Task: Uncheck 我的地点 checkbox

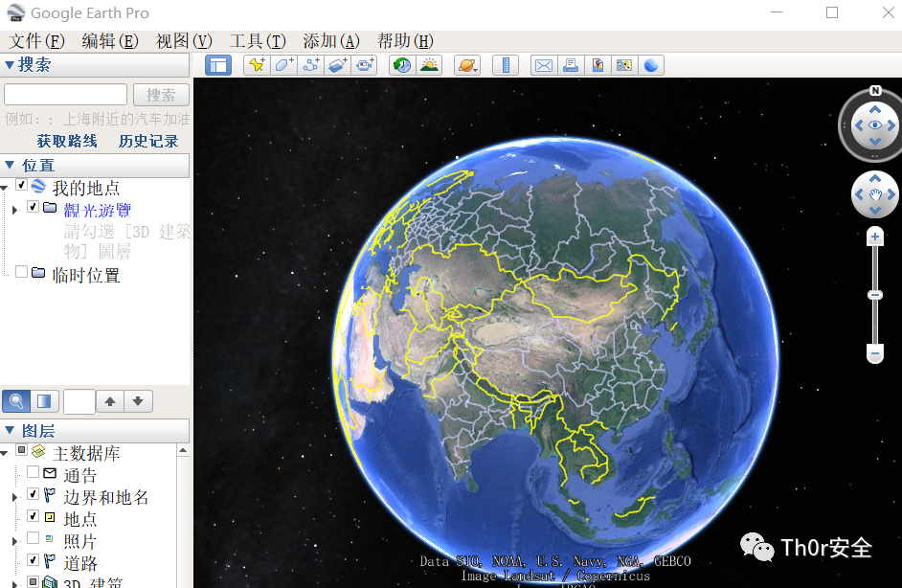Action: [x=21, y=185]
